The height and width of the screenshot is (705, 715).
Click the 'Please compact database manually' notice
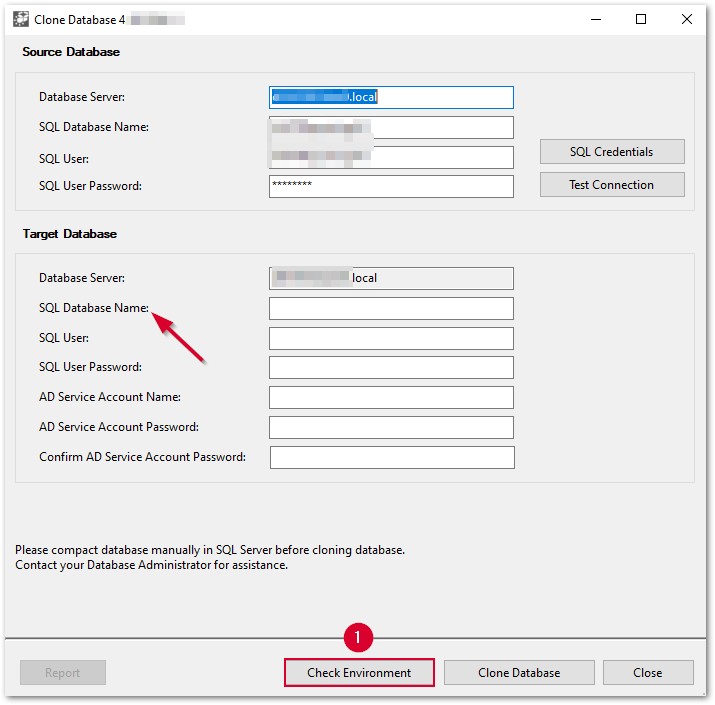pyautogui.click(x=210, y=550)
